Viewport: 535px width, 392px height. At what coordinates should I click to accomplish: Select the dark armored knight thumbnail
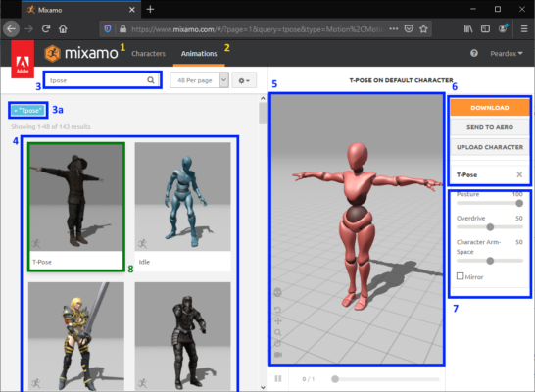(182, 336)
